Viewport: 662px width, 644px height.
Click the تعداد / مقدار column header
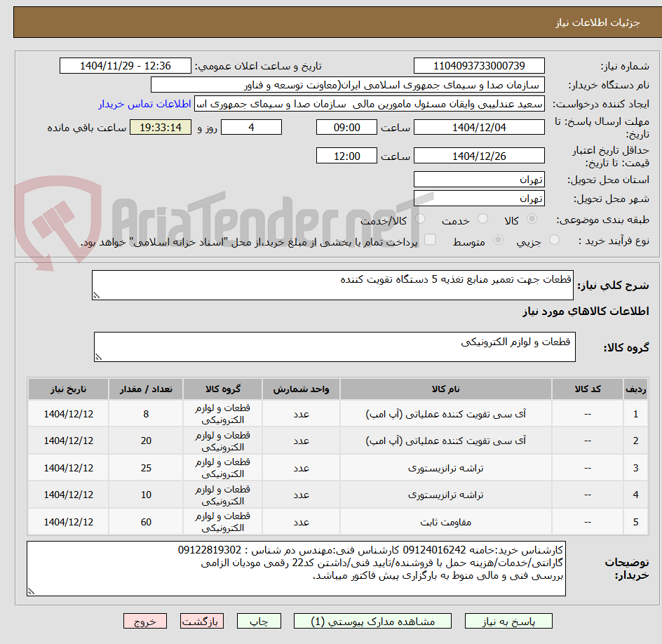(146, 389)
